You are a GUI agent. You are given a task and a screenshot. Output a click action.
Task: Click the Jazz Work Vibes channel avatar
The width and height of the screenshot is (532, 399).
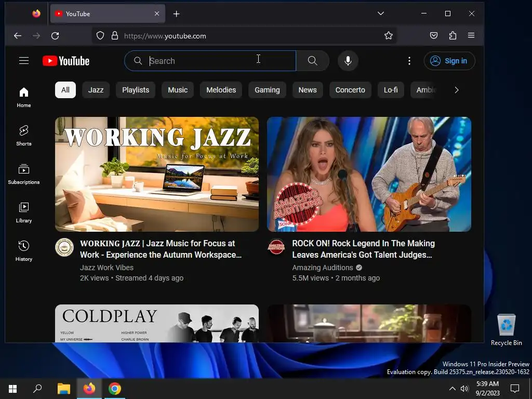pyautogui.click(x=64, y=247)
